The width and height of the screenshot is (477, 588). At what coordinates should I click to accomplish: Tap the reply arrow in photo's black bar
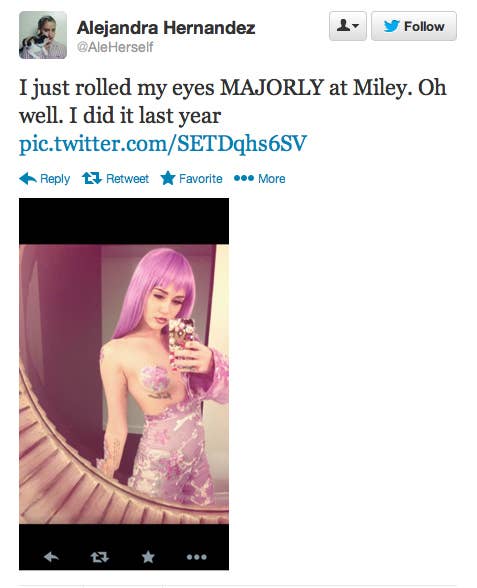click(51, 557)
